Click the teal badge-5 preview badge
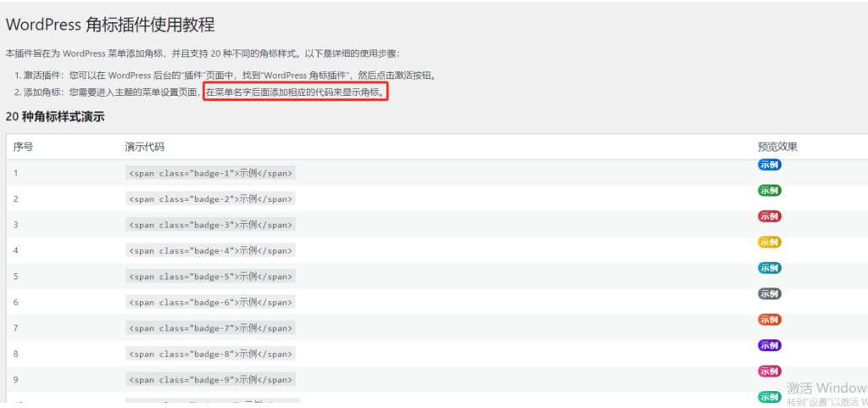The width and height of the screenshot is (868, 408). (769, 268)
